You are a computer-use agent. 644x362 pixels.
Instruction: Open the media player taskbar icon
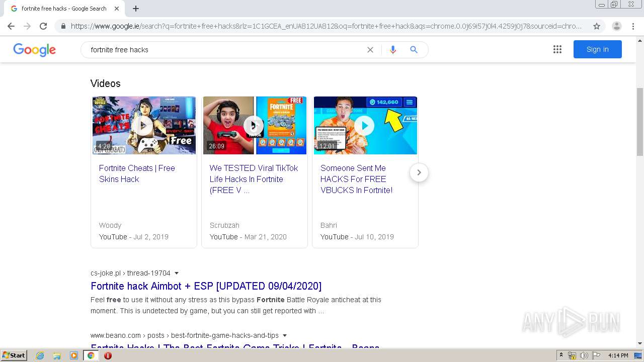point(74,355)
